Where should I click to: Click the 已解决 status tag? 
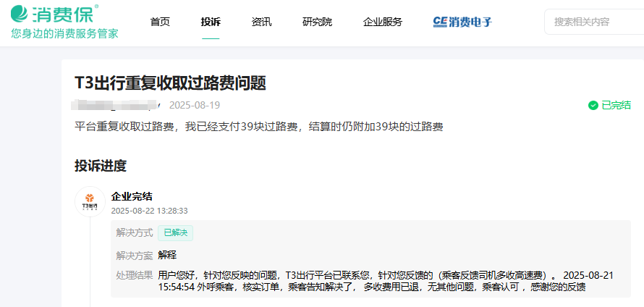tap(175, 233)
